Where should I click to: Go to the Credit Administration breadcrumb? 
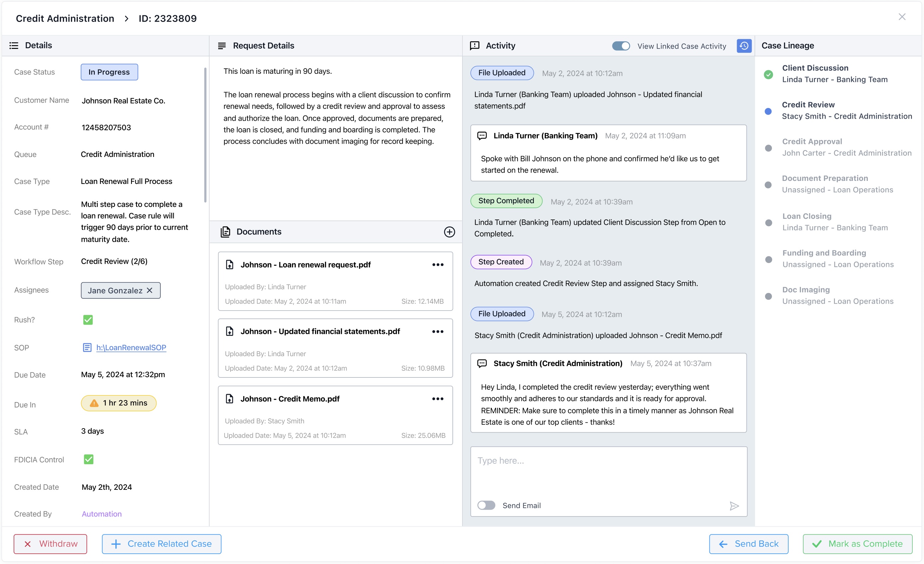(x=65, y=18)
